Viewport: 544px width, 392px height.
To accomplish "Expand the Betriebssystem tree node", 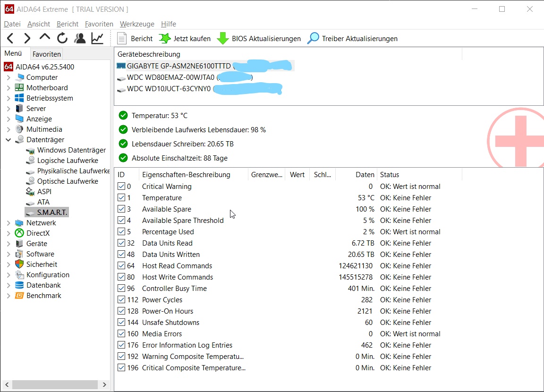I will point(8,98).
